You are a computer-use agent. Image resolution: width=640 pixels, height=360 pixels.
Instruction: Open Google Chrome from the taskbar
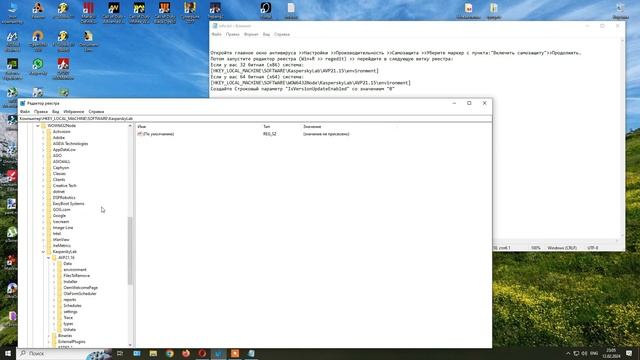click(170, 353)
